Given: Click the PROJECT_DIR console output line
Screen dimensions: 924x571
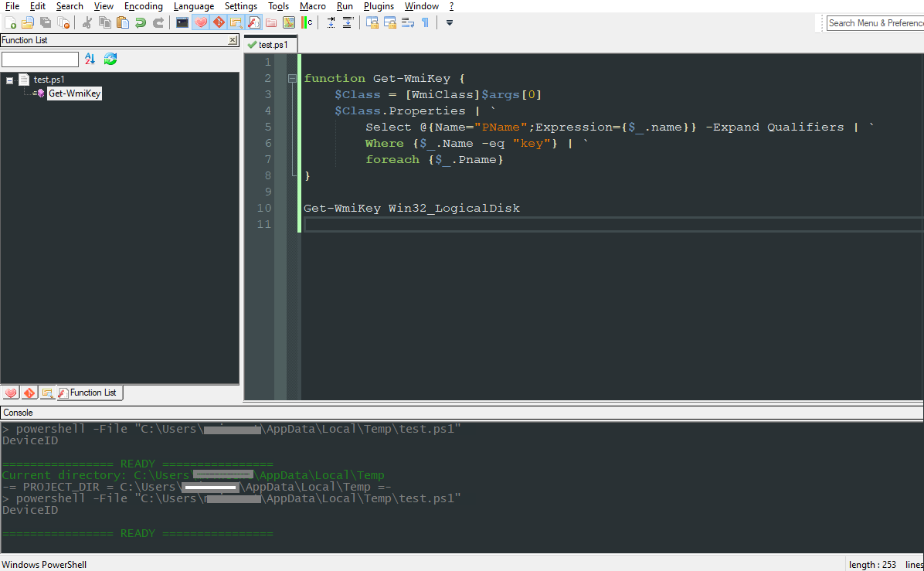Looking at the screenshot, I should pyautogui.click(x=196, y=487).
